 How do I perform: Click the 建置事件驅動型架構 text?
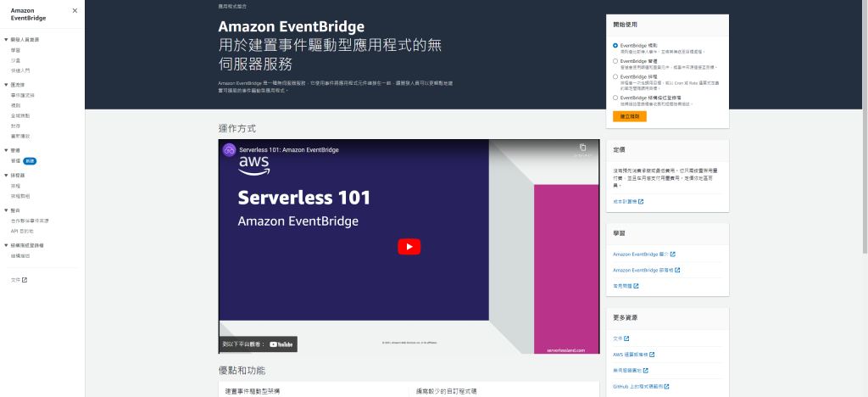[x=253, y=391]
